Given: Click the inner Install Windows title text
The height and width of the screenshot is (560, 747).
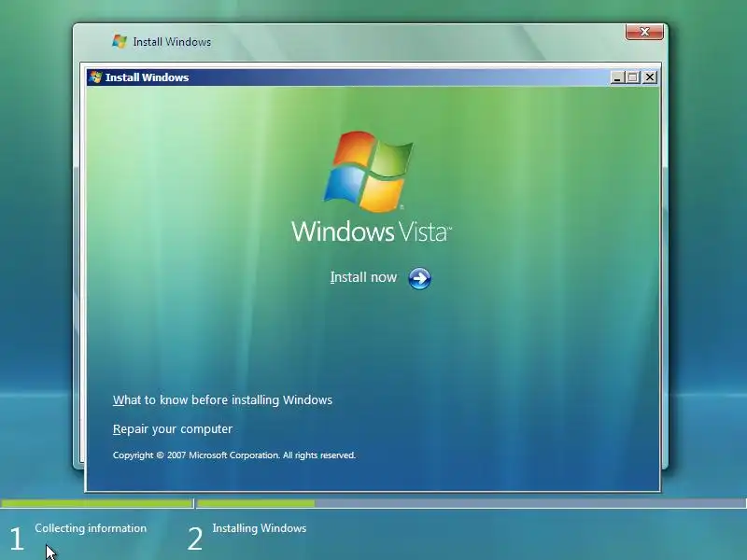Looking at the screenshot, I should click(x=147, y=77).
